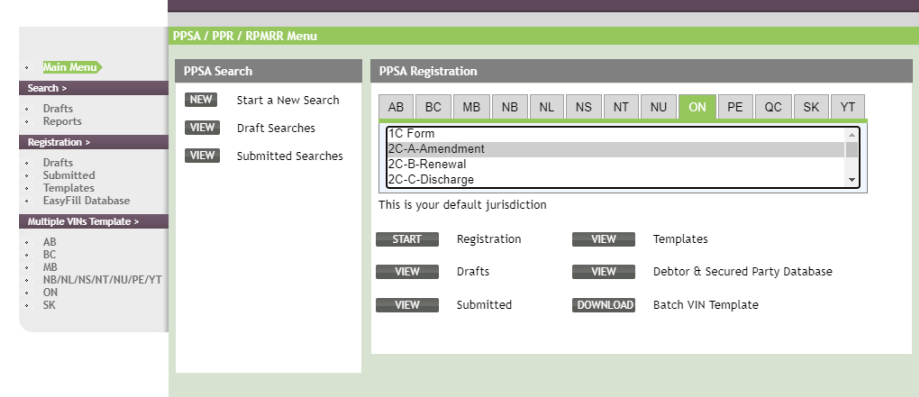This screenshot has width=919, height=397.
Task: Switch to the BC jurisdiction tab
Action: click(x=433, y=107)
